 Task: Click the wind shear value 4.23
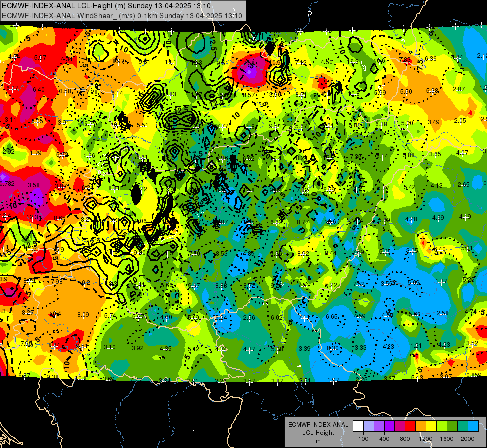click(444, 344)
